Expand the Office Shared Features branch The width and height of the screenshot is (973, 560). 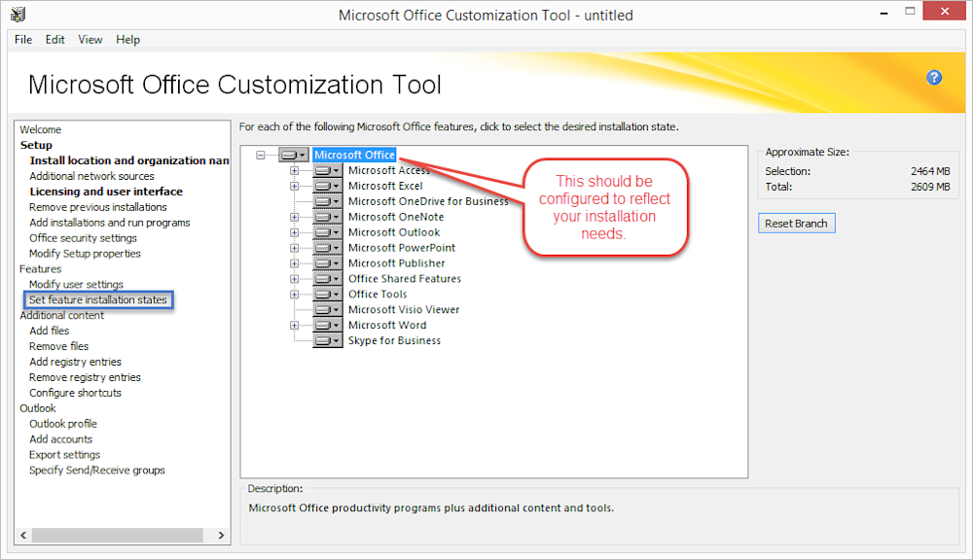[x=294, y=279]
